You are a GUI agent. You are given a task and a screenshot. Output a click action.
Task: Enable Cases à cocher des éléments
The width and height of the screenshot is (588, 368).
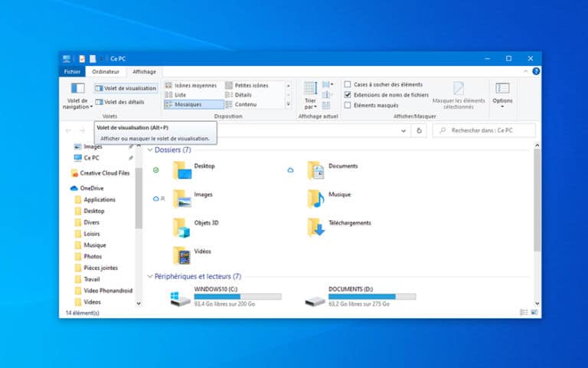348,84
